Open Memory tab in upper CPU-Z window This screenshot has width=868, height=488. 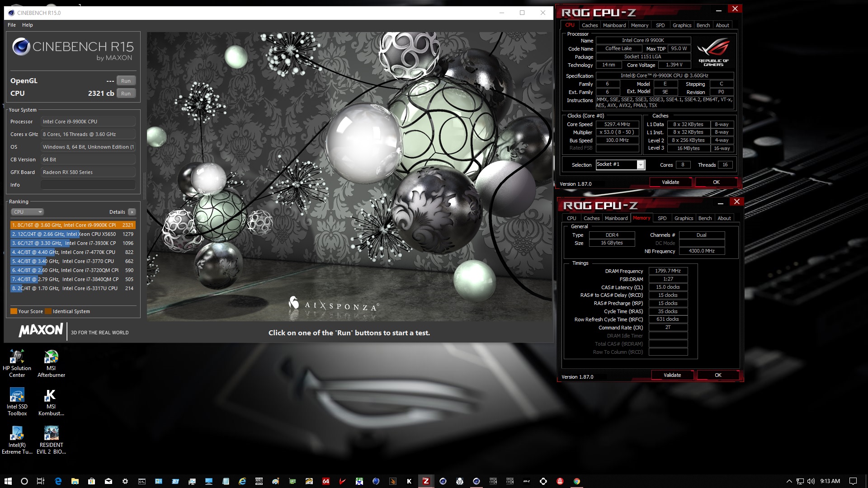click(640, 25)
